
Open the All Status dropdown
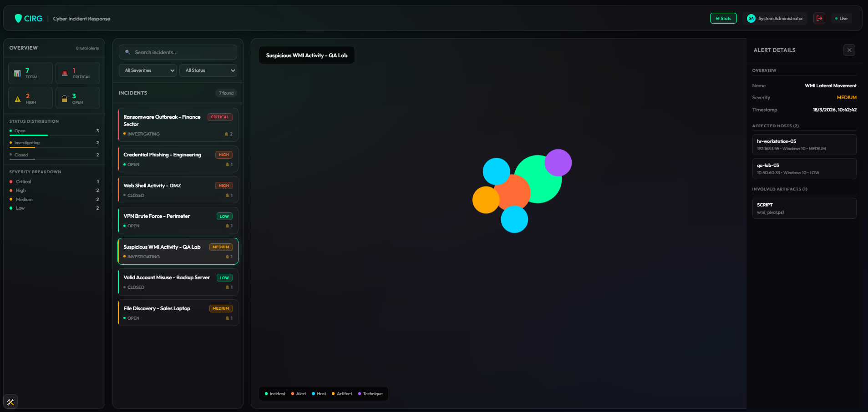pos(208,70)
